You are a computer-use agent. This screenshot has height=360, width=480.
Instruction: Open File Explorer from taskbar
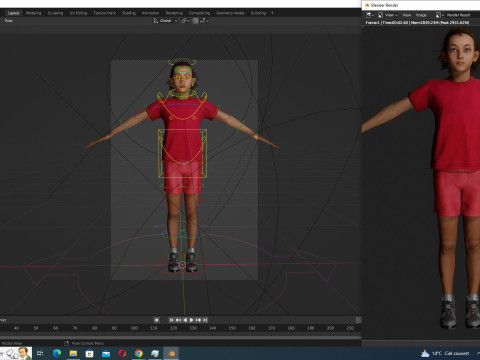click(73, 353)
